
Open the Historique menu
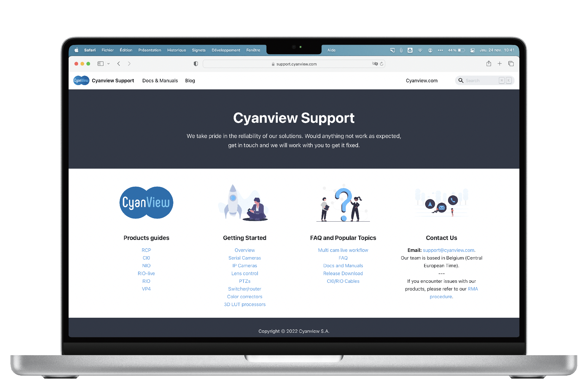click(176, 50)
